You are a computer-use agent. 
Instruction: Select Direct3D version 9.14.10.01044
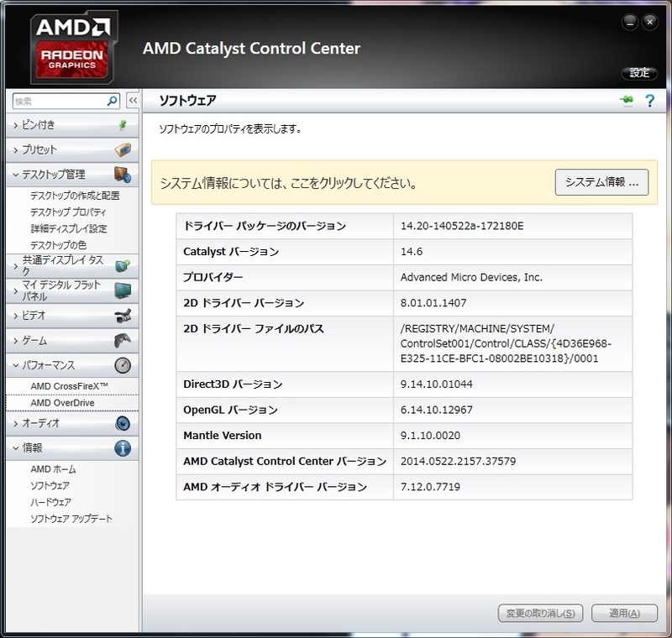[436, 384]
